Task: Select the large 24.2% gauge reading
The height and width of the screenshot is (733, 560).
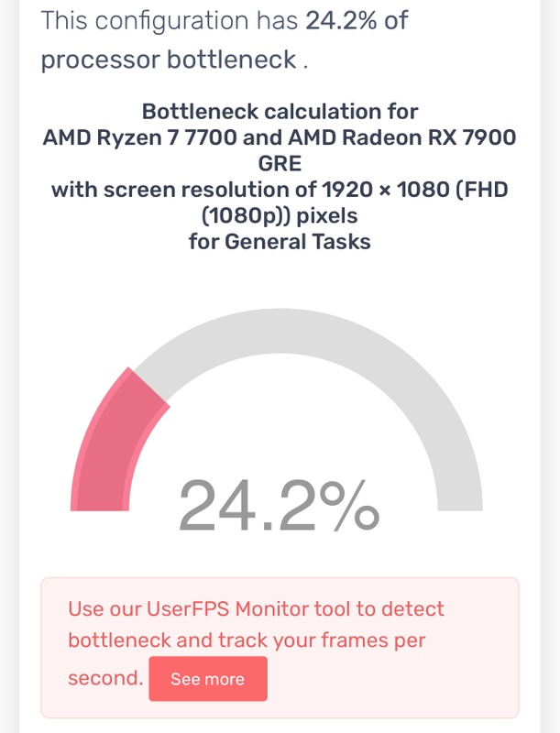Action: click(x=278, y=506)
